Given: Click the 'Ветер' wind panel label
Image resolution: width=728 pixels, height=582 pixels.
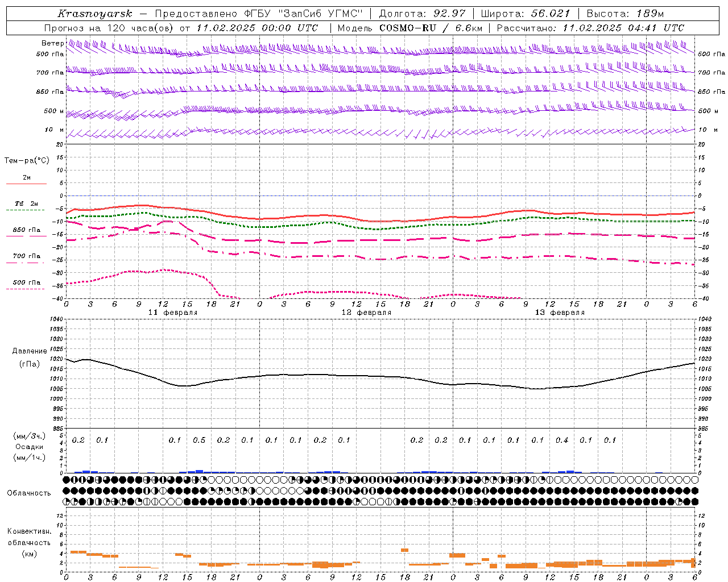Looking at the screenshot, I should pos(52,43).
